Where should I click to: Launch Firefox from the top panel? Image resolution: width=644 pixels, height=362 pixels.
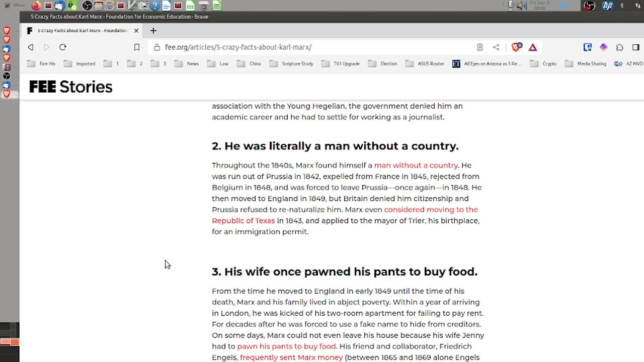click(36, 6)
